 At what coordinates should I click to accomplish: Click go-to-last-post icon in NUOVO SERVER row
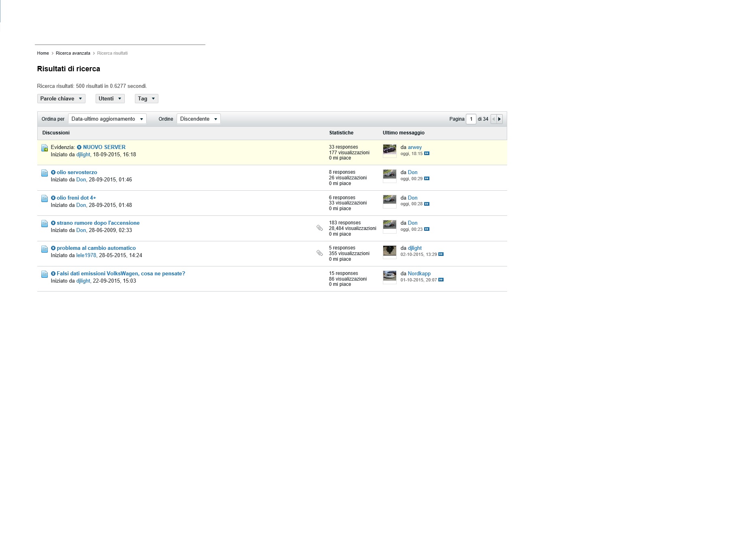click(x=427, y=153)
